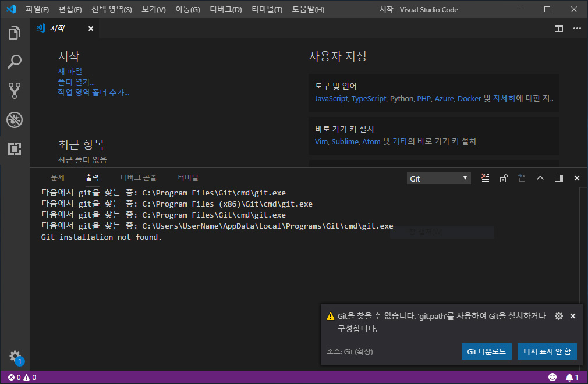
Task: Maximize the Visual Studio Code window
Action: point(547,9)
